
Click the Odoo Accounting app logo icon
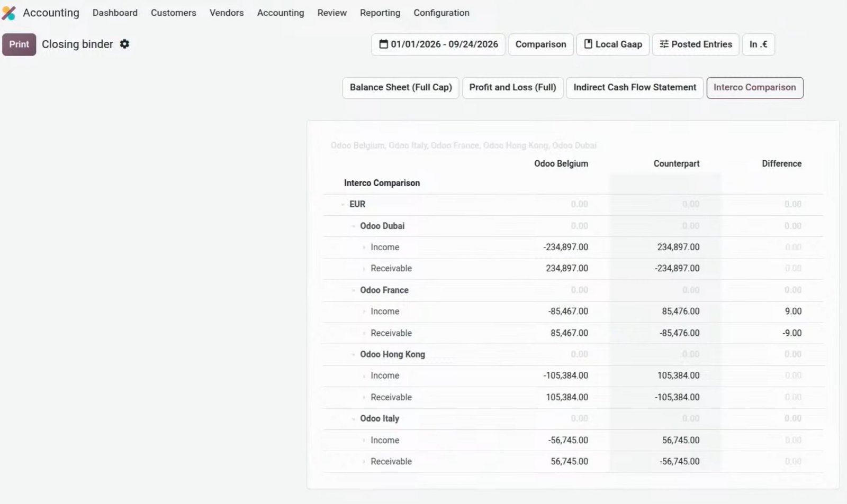(9, 13)
